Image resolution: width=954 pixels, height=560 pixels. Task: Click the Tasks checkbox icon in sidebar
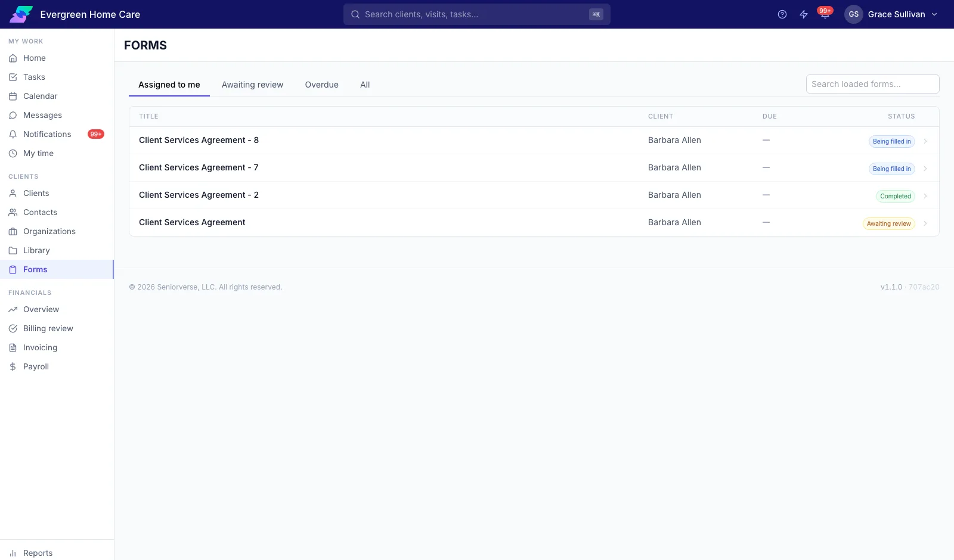[13, 77]
